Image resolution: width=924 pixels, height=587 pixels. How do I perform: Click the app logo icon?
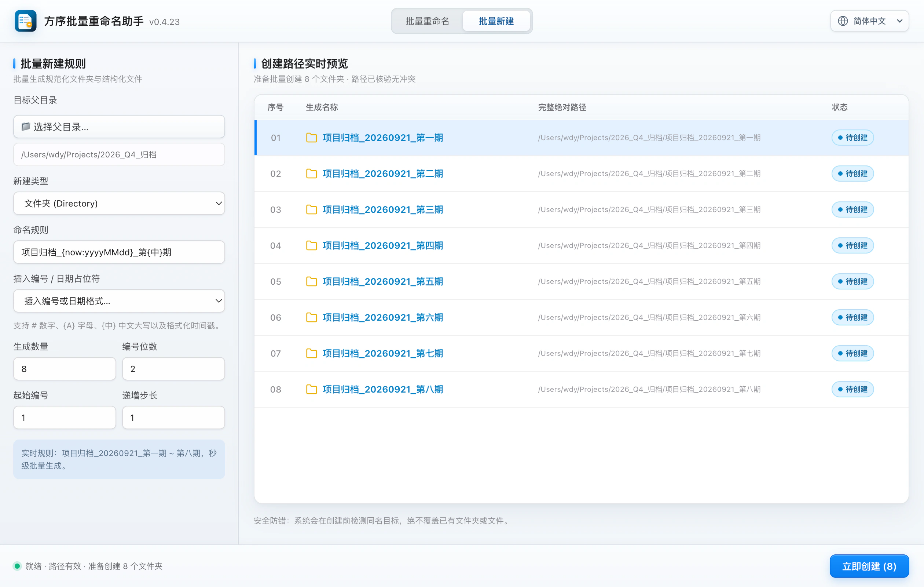[x=25, y=21]
